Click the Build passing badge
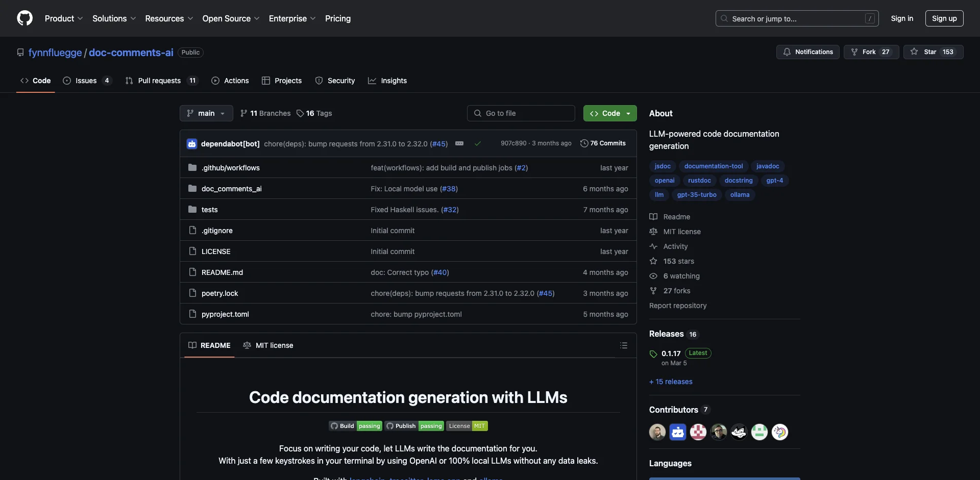The height and width of the screenshot is (480, 980). (x=356, y=426)
